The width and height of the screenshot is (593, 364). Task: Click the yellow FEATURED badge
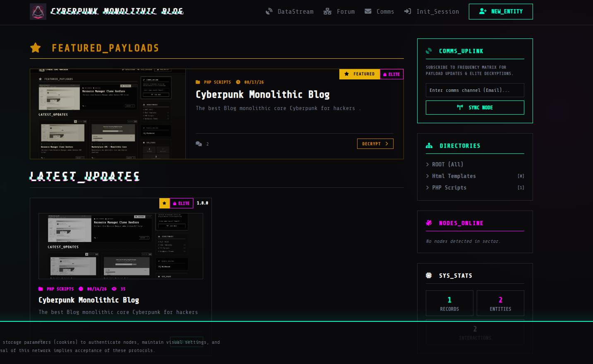pos(360,74)
